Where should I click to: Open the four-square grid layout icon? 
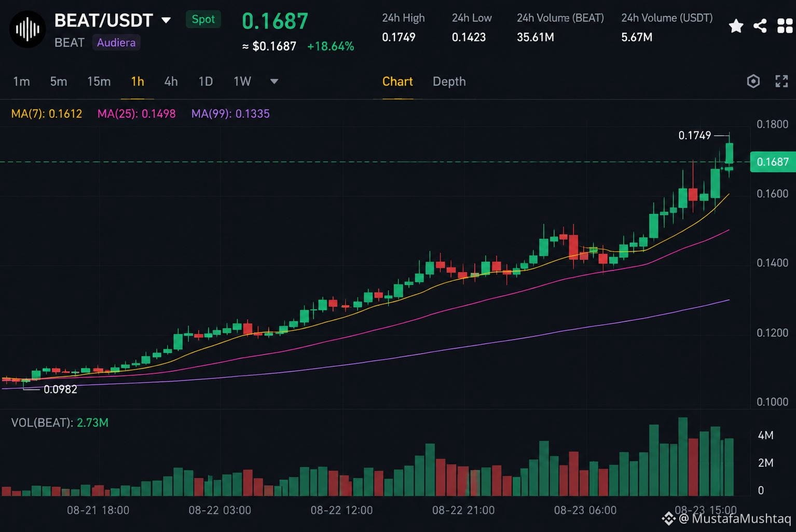pos(785,26)
